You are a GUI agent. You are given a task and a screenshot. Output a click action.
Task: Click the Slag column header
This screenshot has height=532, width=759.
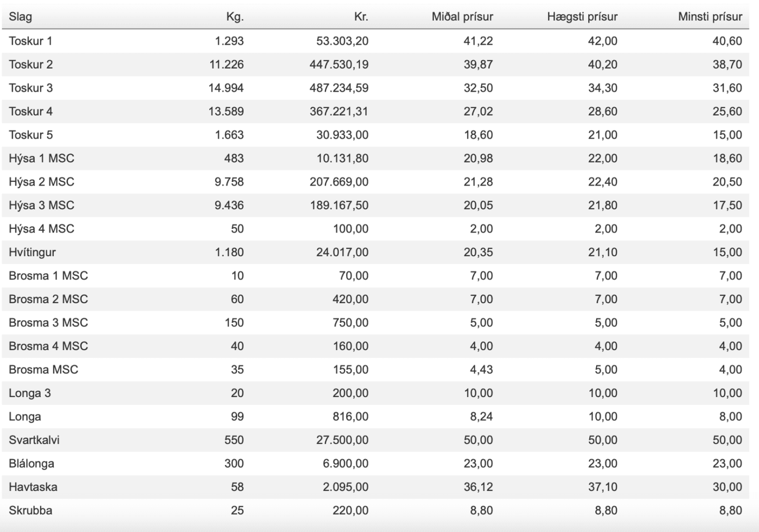[x=20, y=17]
